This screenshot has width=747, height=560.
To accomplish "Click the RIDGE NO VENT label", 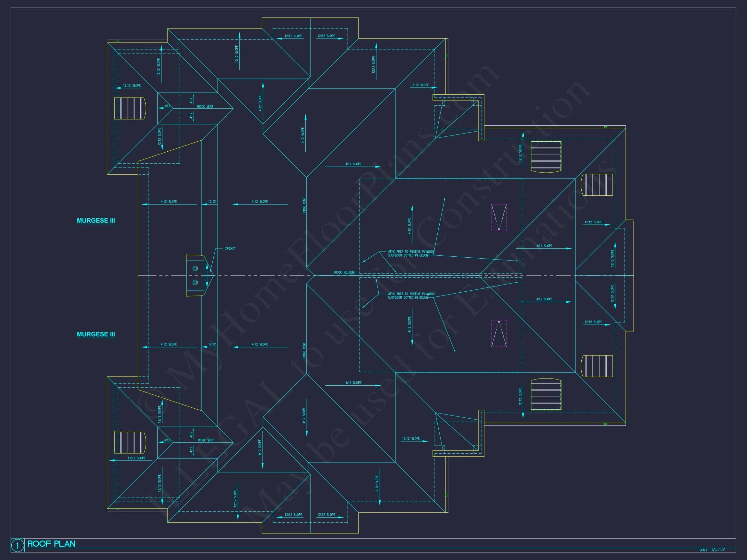I will 344,273.
